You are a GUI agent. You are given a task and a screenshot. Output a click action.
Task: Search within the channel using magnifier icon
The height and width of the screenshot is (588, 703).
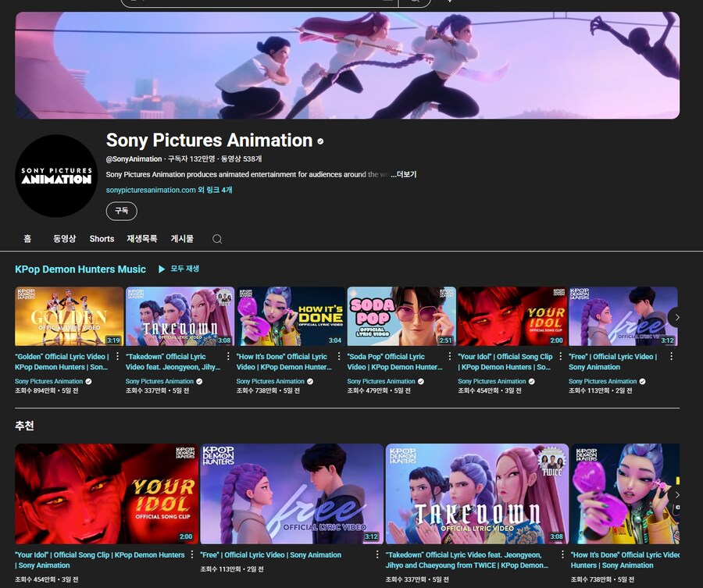click(217, 239)
